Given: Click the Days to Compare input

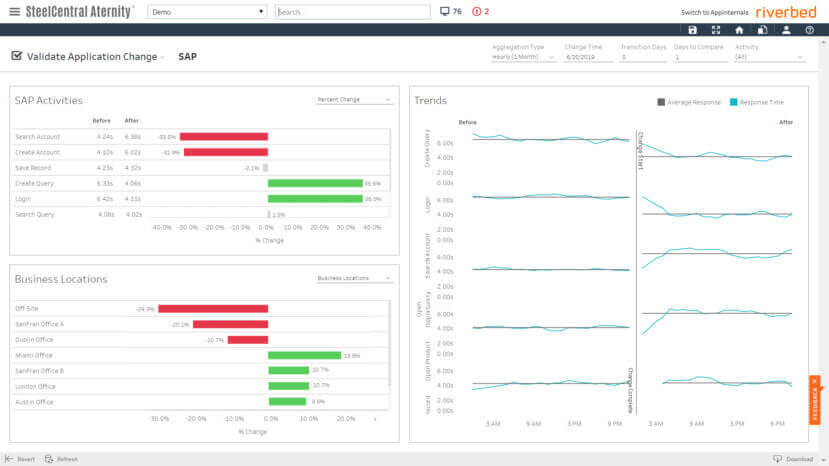Looking at the screenshot, I should (699, 57).
